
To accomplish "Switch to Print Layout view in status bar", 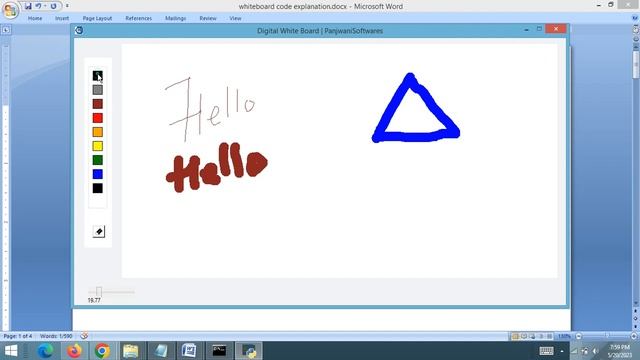I will pos(515,336).
